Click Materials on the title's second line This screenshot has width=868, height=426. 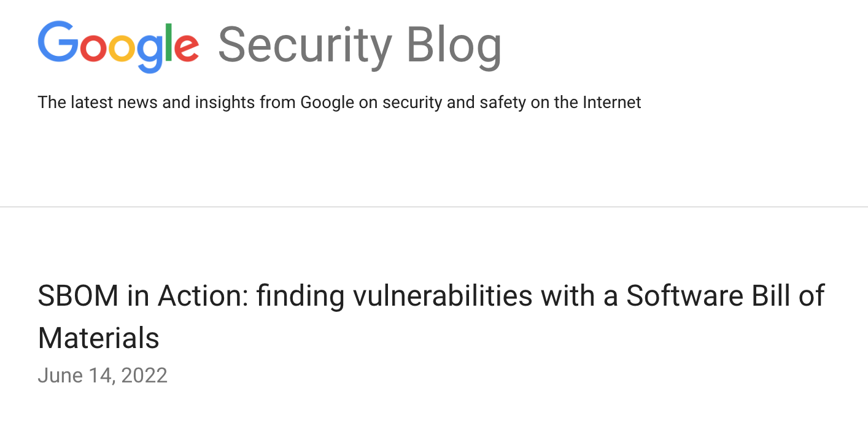pyautogui.click(x=98, y=338)
